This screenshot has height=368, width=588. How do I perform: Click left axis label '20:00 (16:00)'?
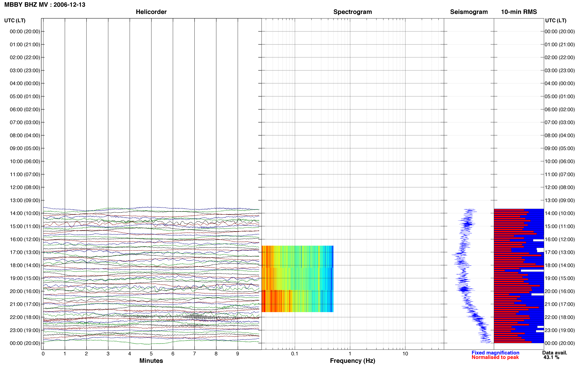[x=25, y=291]
